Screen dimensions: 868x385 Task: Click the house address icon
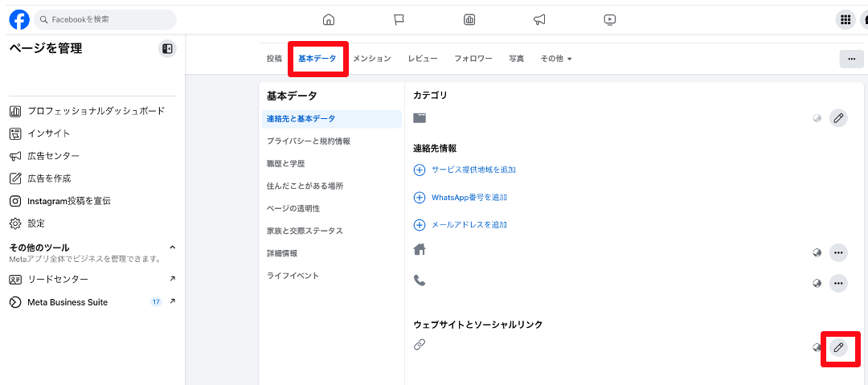[420, 249]
